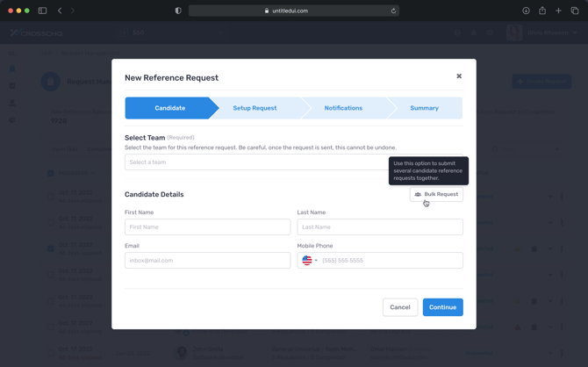
Task: Close the New Reference Request dialog
Action: click(x=459, y=76)
